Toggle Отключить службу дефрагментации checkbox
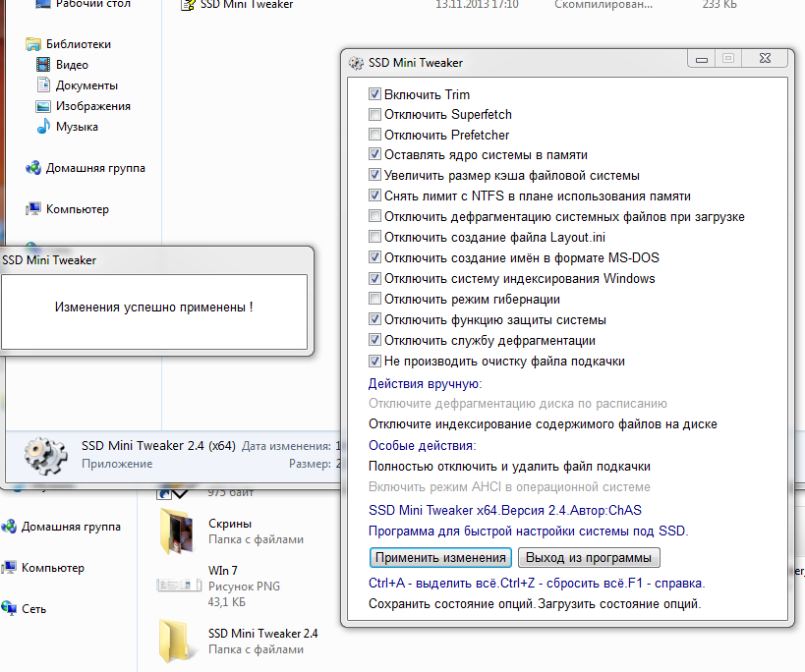 374,340
